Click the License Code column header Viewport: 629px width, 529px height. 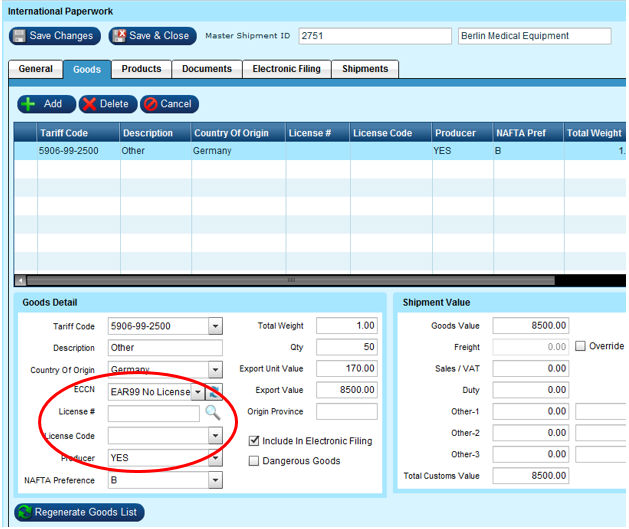(391, 133)
